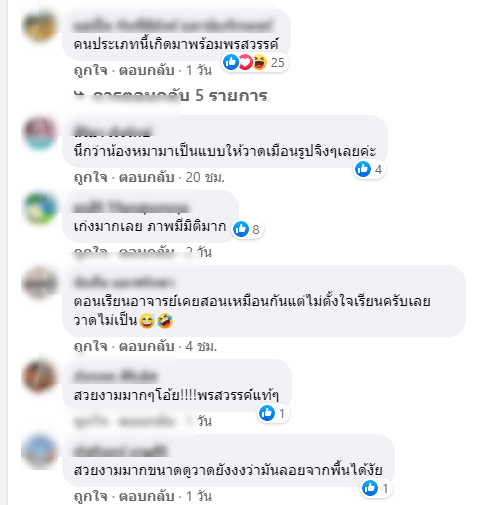Click the reaction icons showing 25 reactions
Viewport: 477px width, 505px height.
(255, 62)
